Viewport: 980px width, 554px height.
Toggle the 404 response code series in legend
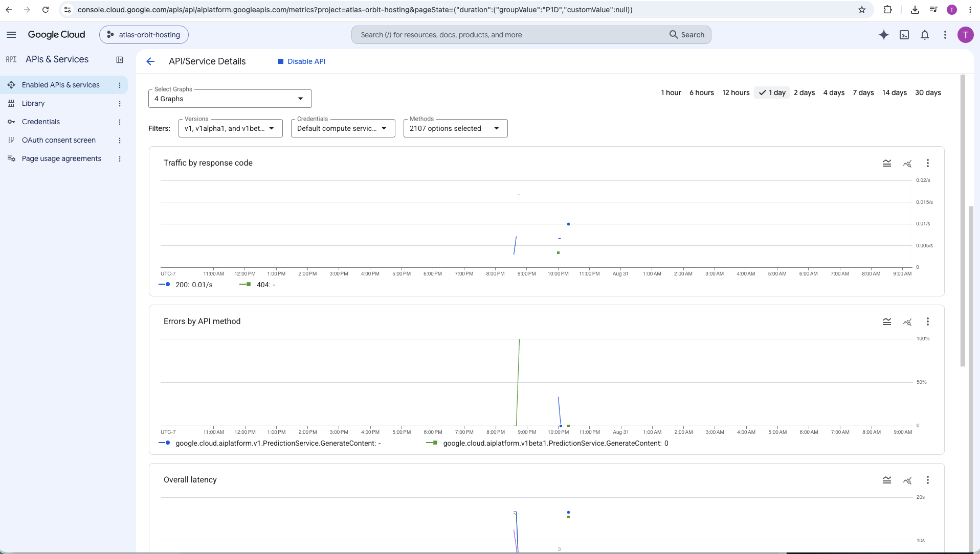coord(257,285)
